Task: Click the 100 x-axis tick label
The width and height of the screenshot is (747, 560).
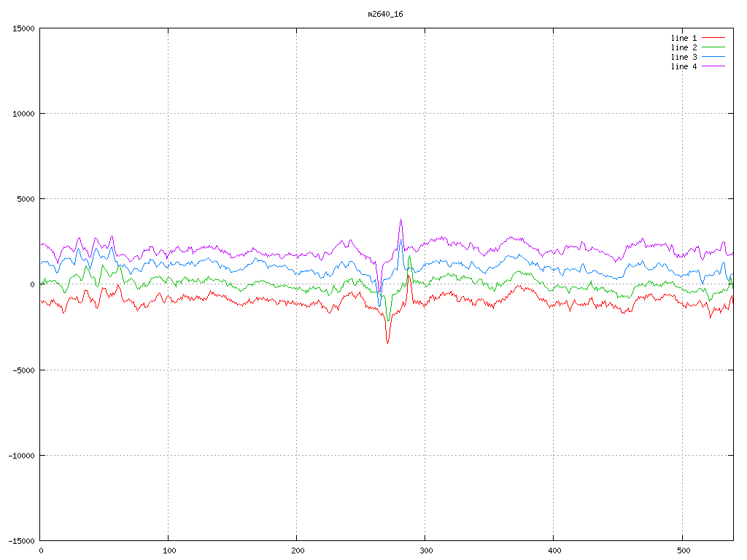Action: [169, 551]
